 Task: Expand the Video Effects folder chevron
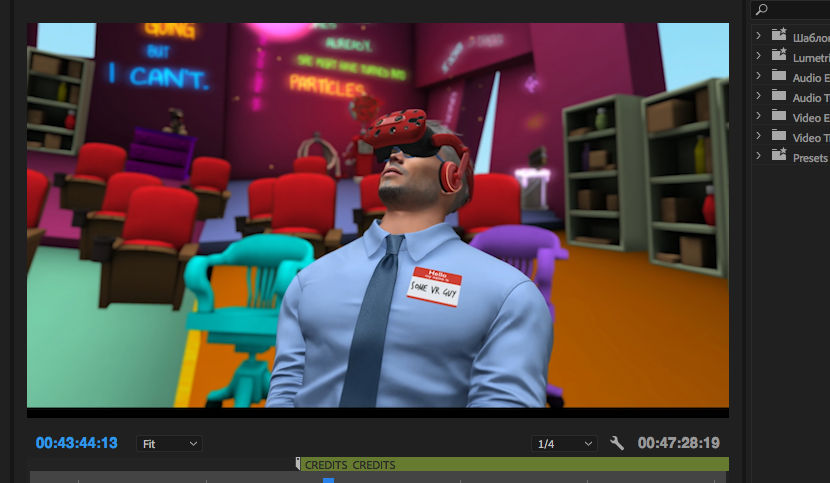759,116
